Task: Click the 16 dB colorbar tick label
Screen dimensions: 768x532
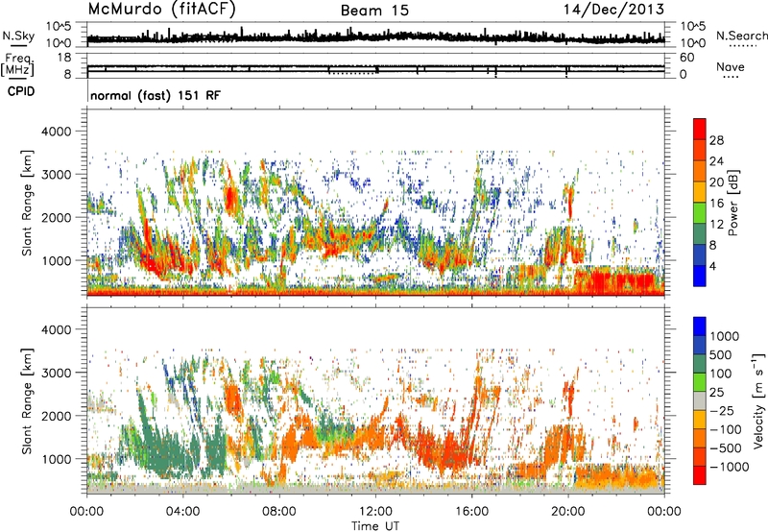Action: click(x=716, y=204)
